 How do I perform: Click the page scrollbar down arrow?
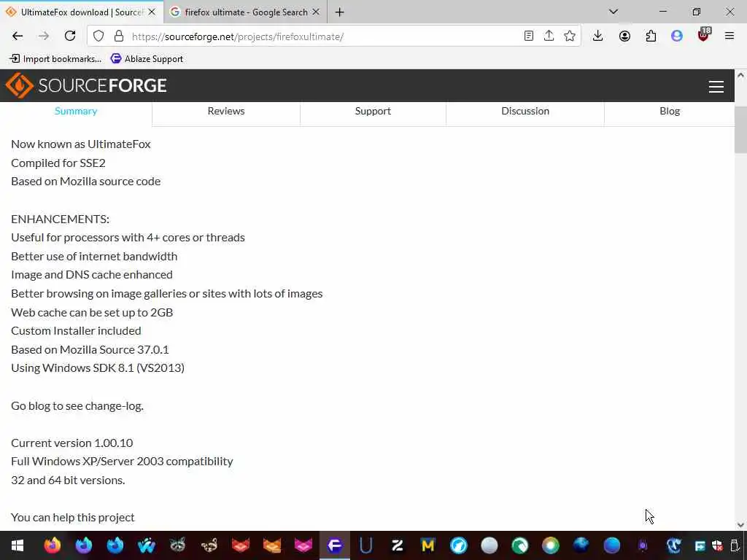(x=740, y=525)
